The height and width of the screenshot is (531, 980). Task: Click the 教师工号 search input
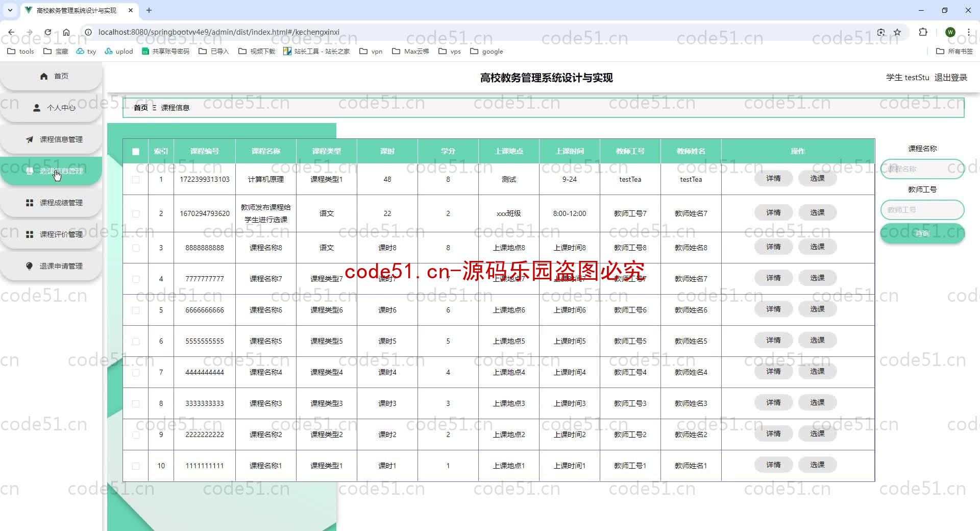(x=922, y=210)
